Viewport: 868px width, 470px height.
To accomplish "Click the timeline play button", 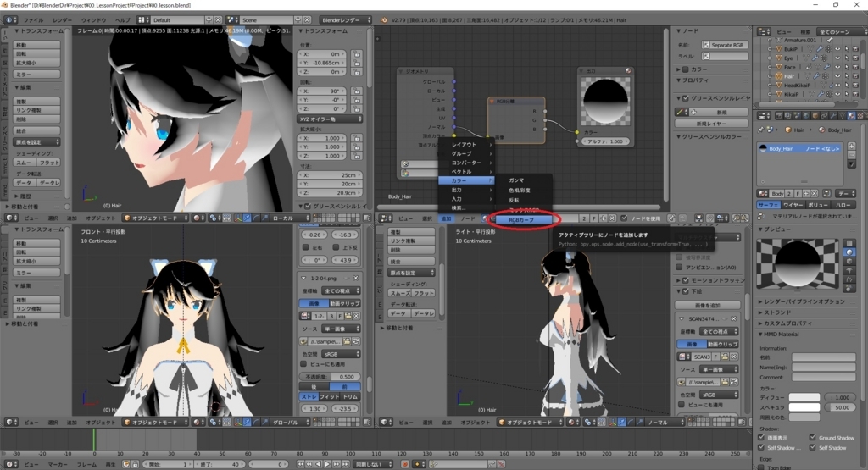I will [x=327, y=464].
